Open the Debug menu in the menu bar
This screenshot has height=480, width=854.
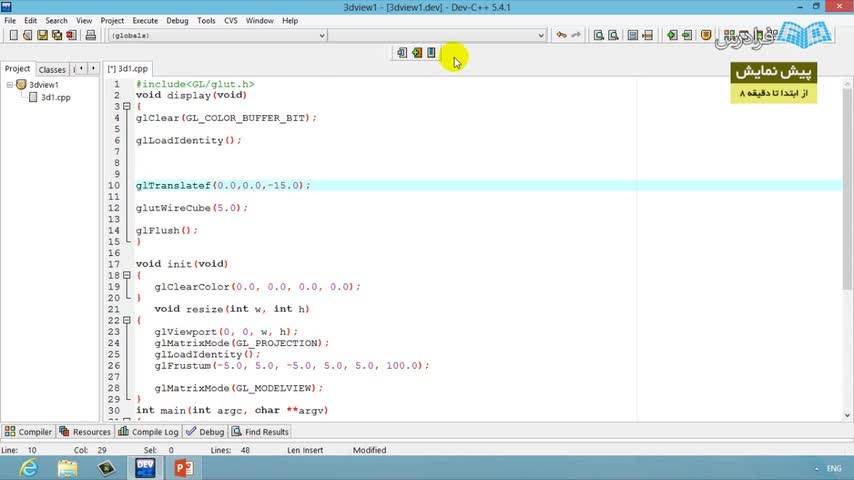pyautogui.click(x=177, y=21)
